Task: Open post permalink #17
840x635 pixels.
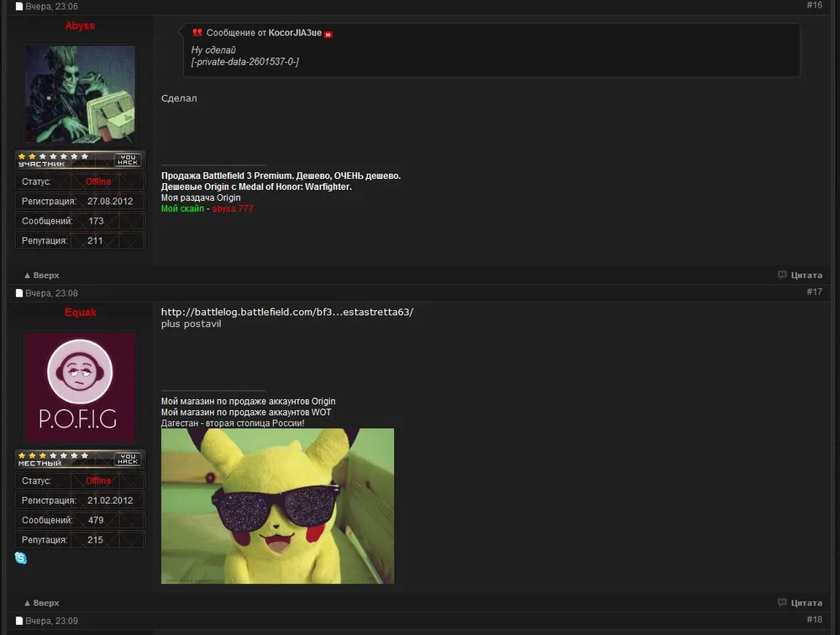Action: point(814,291)
